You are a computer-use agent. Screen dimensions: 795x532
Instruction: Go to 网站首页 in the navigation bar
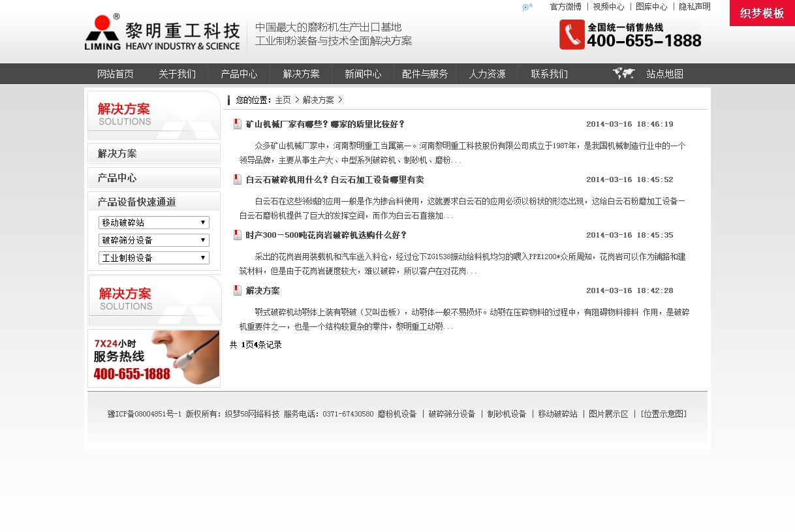116,74
